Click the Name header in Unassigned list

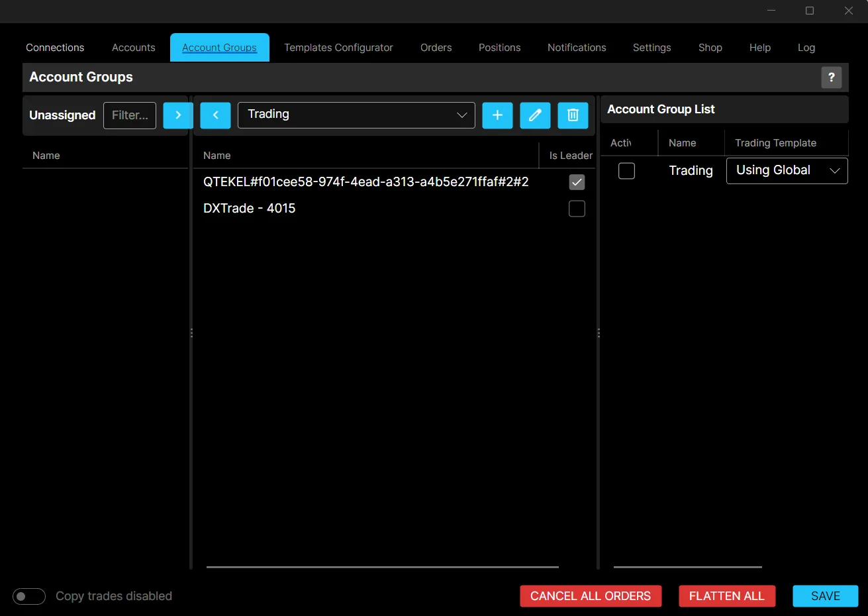(x=46, y=156)
